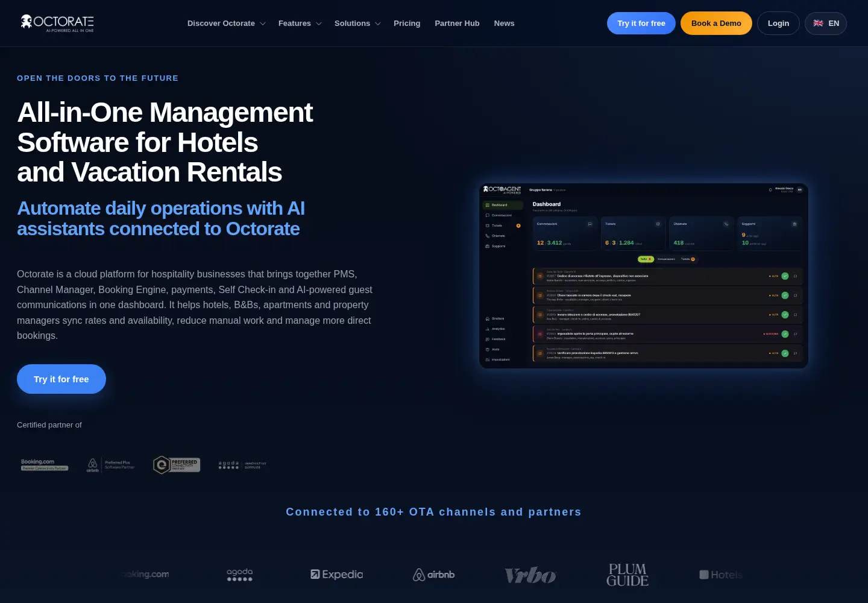868x603 pixels.
Task: Click the Plum Guide logo
Action: [627, 575]
